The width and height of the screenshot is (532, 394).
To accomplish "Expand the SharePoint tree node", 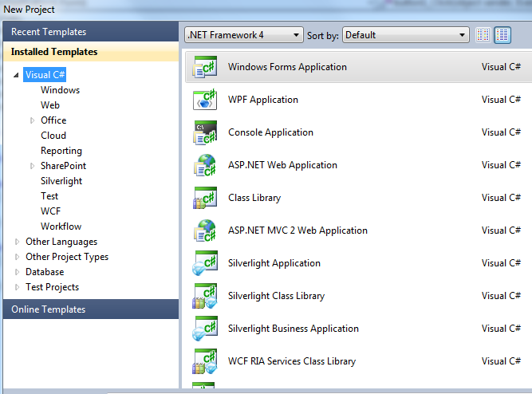I will tap(32, 166).
